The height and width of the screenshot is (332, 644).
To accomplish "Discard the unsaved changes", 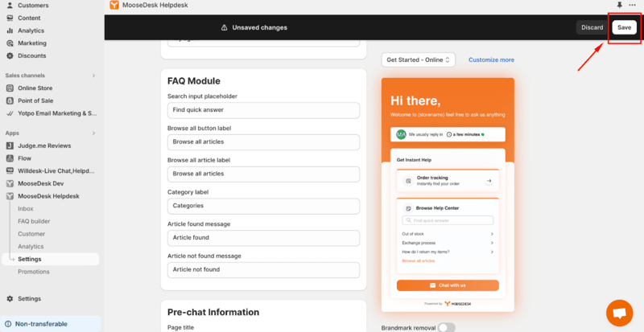I will point(592,27).
